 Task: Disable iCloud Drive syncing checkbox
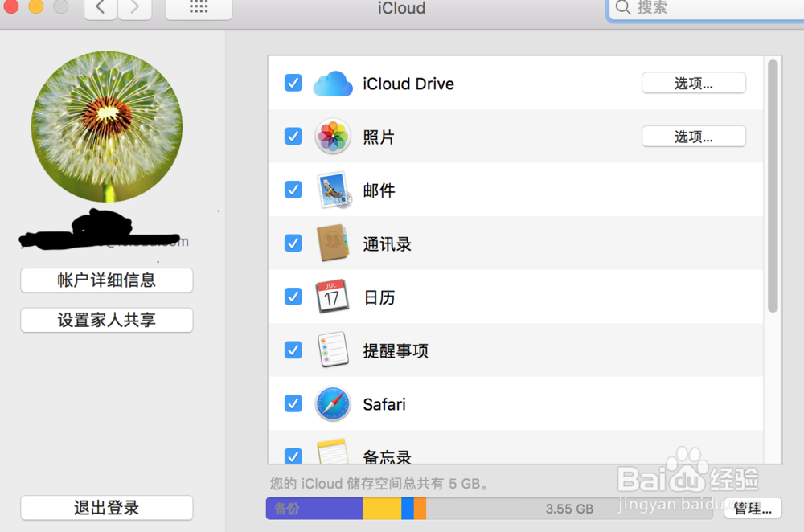pyautogui.click(x=293, y=83)
